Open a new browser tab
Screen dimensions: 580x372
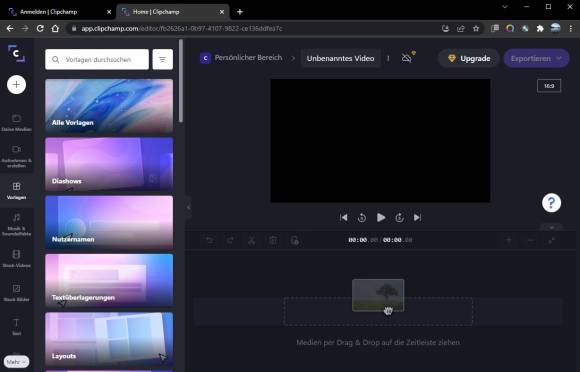point(240,12)
